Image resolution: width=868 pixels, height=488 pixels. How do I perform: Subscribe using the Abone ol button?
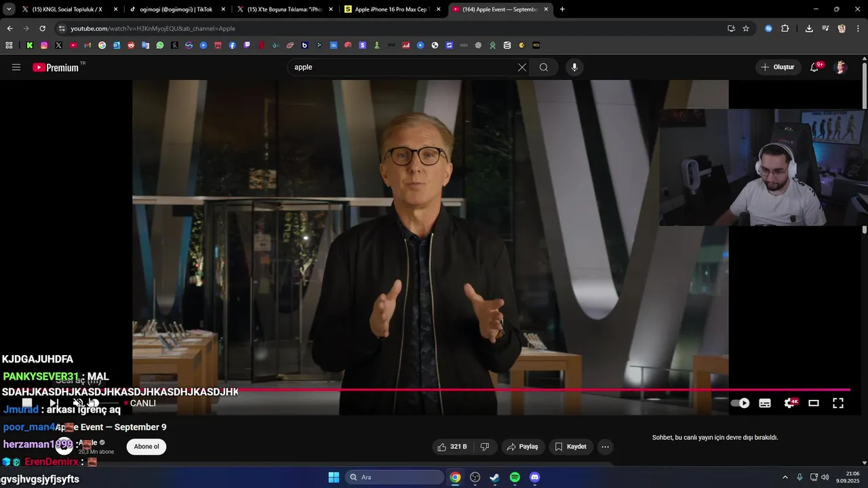click(146, 447)
